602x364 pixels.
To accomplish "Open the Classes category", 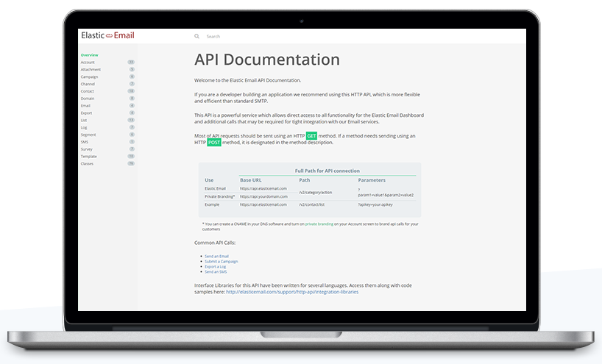I will tap(87, 164).
